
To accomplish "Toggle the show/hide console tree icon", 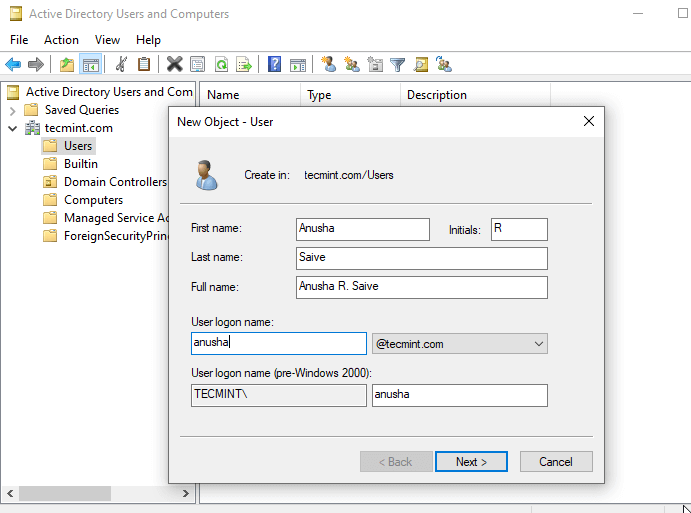I will tap(90, 65).
